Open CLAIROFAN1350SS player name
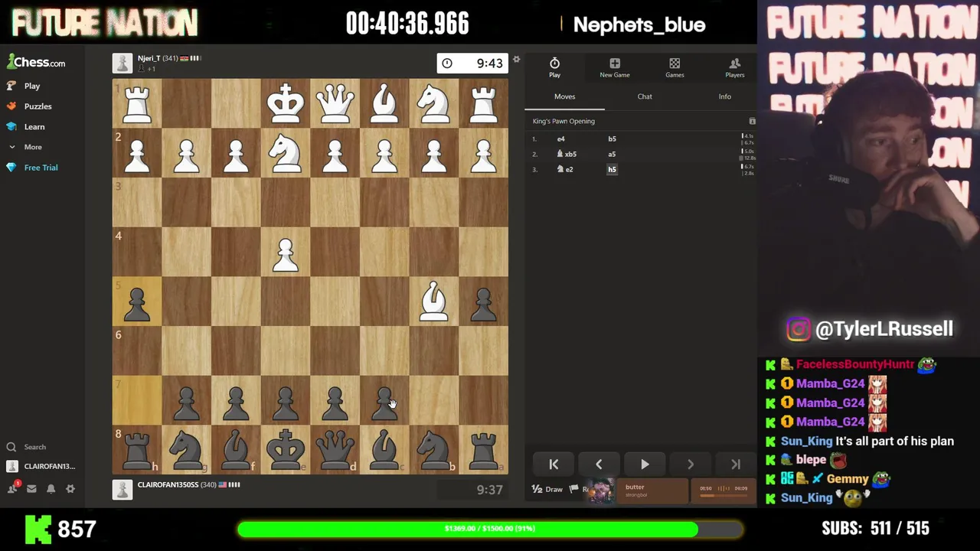 168,484
